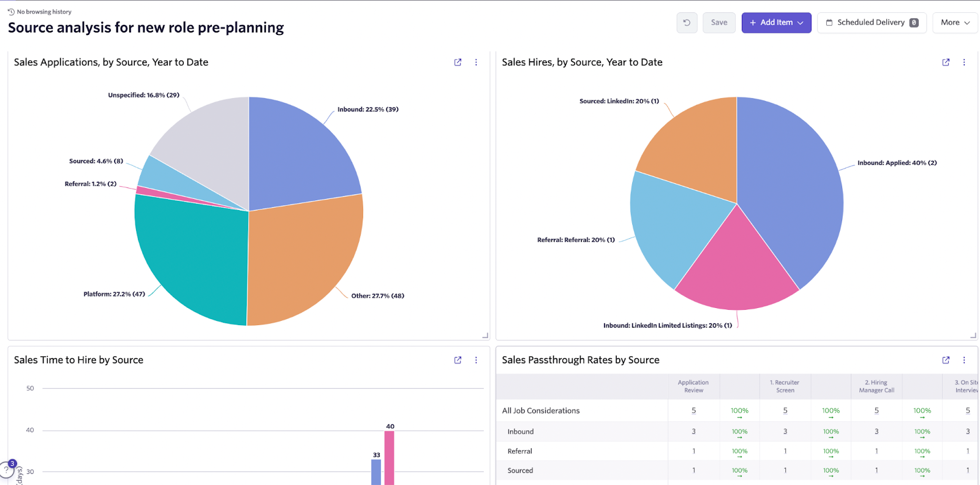Open Sales Hires chart external link icon
The width and height of the screenshot is (980, 485).
coord(946,62)
